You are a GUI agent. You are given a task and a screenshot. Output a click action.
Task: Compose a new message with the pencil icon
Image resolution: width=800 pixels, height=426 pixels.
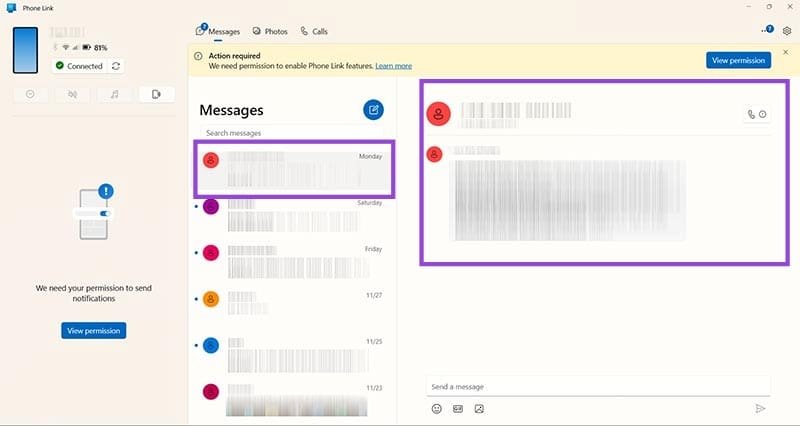pos(373,110)
